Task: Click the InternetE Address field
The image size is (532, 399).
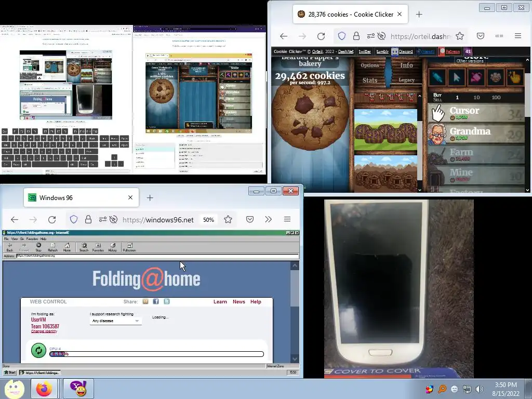Action: pyautogui.click(x=157, y=256)
